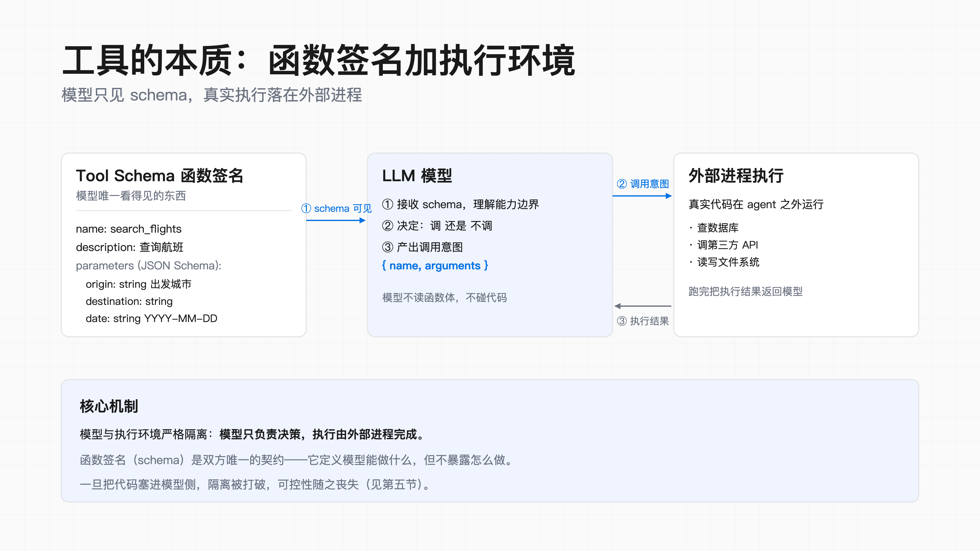The image size is (980, 551).
Task: Click the destination: string line
Action: (129, 301)
